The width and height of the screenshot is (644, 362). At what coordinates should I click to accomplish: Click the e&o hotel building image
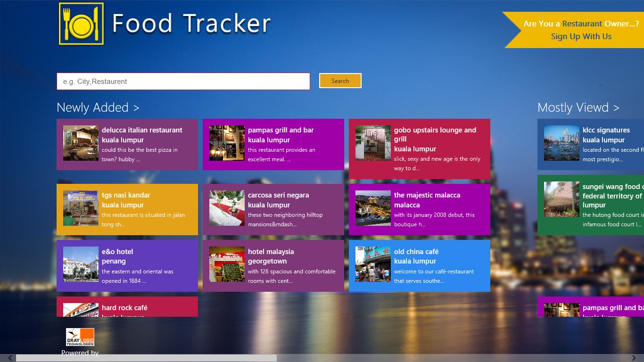coord(81,264)
